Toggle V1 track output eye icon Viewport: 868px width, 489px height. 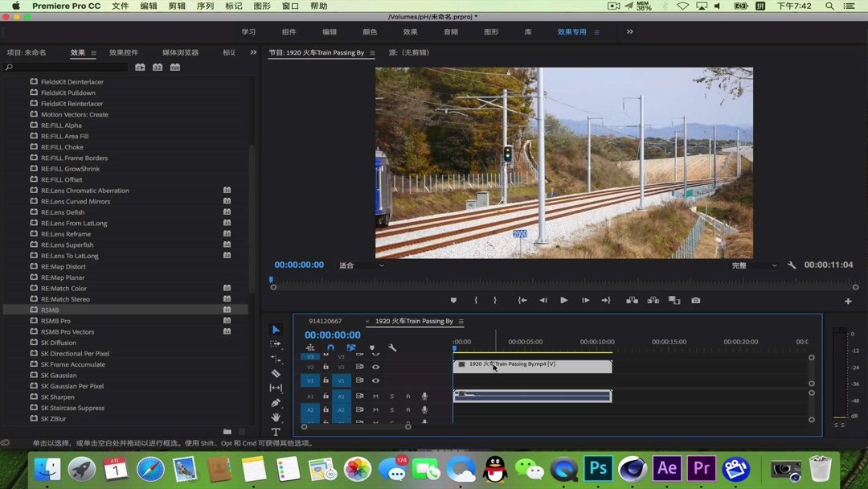(375, 380)
